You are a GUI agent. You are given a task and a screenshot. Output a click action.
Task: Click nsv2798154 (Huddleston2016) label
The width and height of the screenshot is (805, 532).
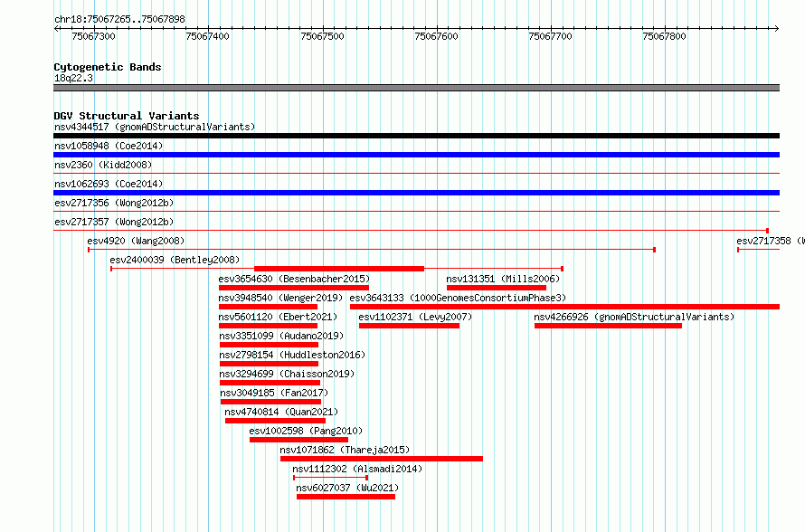point(292,355)
